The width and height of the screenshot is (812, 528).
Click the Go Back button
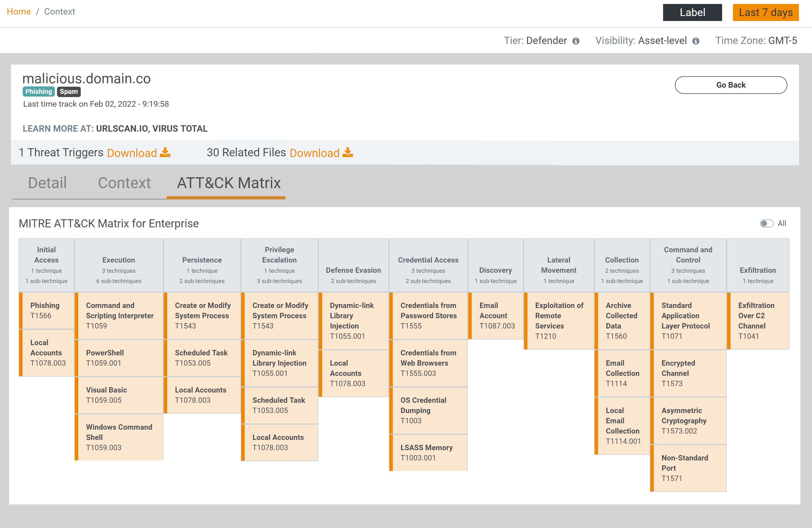(731, 85)
